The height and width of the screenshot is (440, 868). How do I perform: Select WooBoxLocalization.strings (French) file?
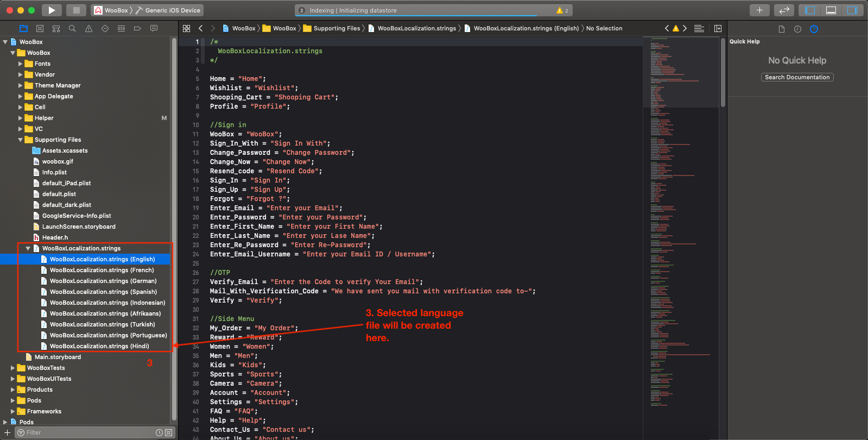[x=102, y=270]
